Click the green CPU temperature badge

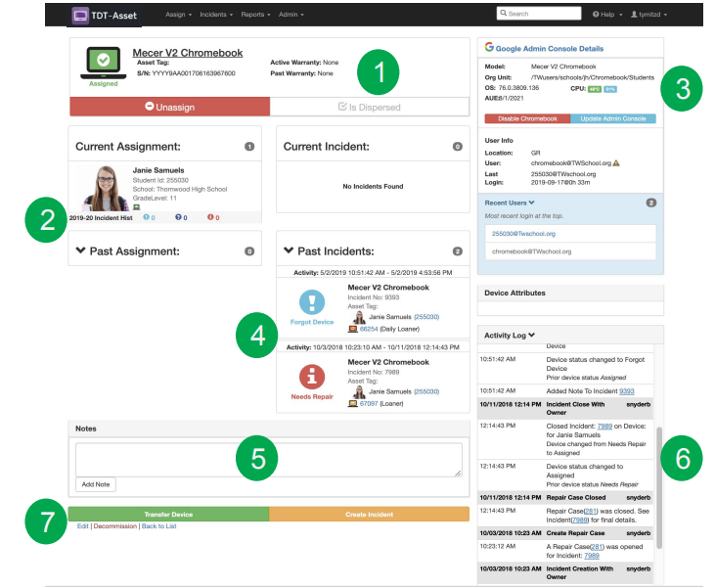(595, 89)
